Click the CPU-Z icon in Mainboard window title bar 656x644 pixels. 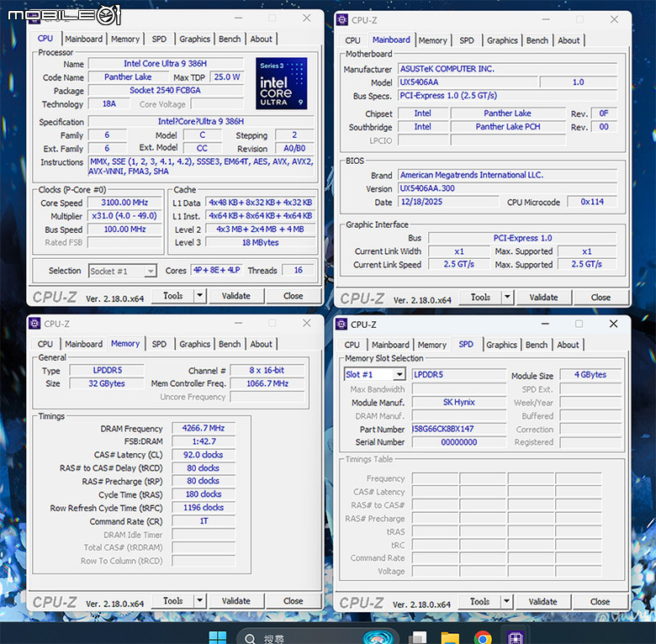click(342, 19)
